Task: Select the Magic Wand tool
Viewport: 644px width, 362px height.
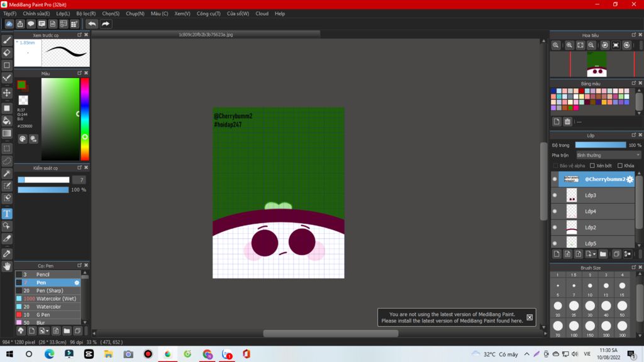Action: [7, 173]
